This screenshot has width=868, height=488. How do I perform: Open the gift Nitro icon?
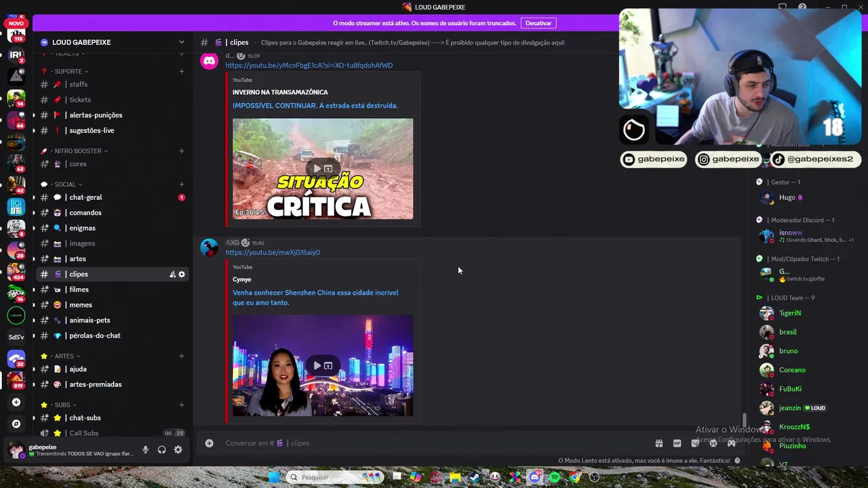pyautogui.click(x=658, y=443)
